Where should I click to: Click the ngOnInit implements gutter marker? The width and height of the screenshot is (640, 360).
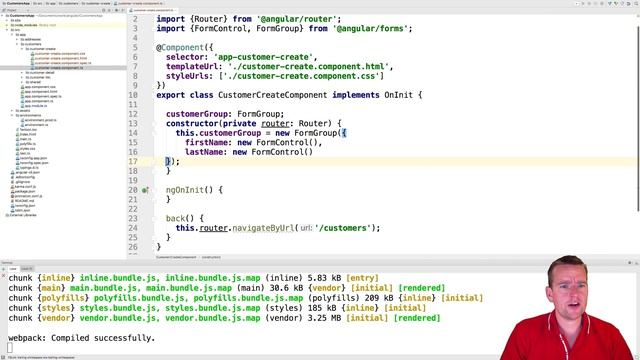(144, 190)
